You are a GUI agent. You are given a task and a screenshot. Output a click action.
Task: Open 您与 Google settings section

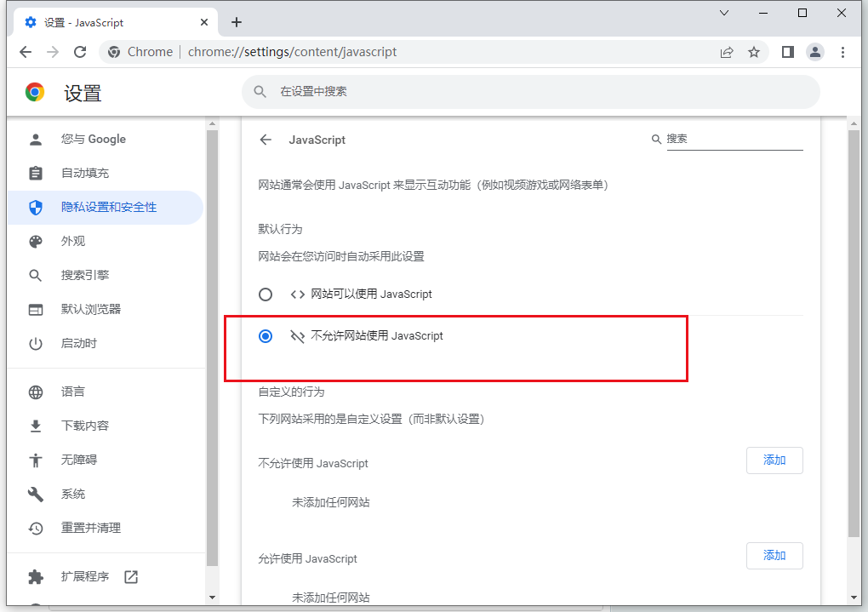[x=106, y=139]
